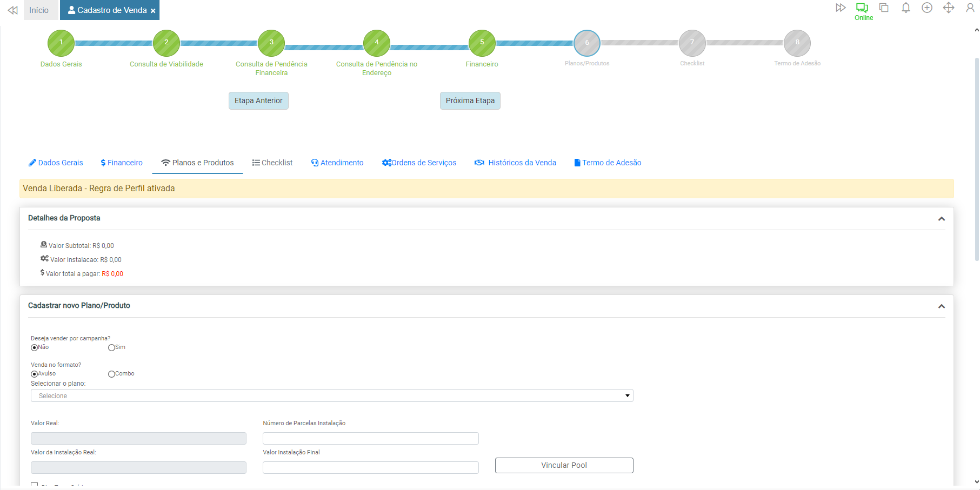Click the double right arrow icon
This screenshot has height=490, width=980.
(x=841, y=8)
